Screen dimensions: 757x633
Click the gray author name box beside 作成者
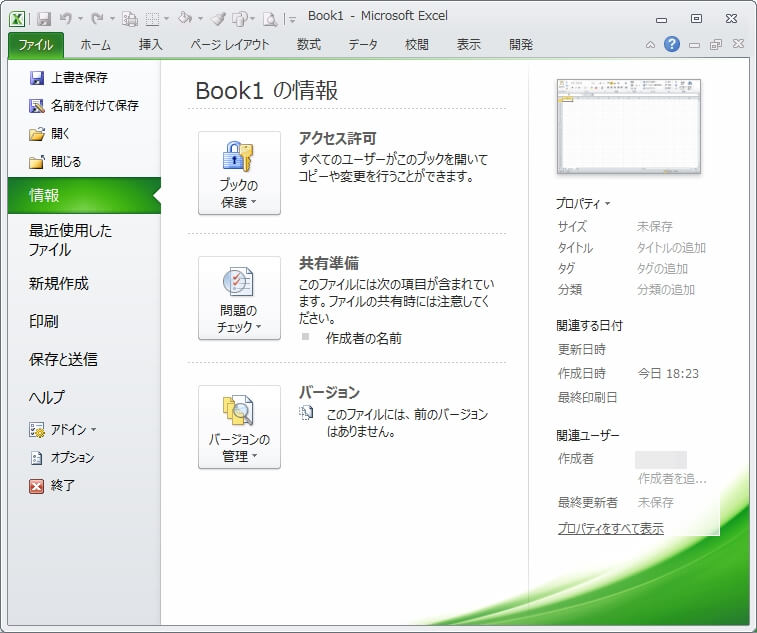click(661, 460)
